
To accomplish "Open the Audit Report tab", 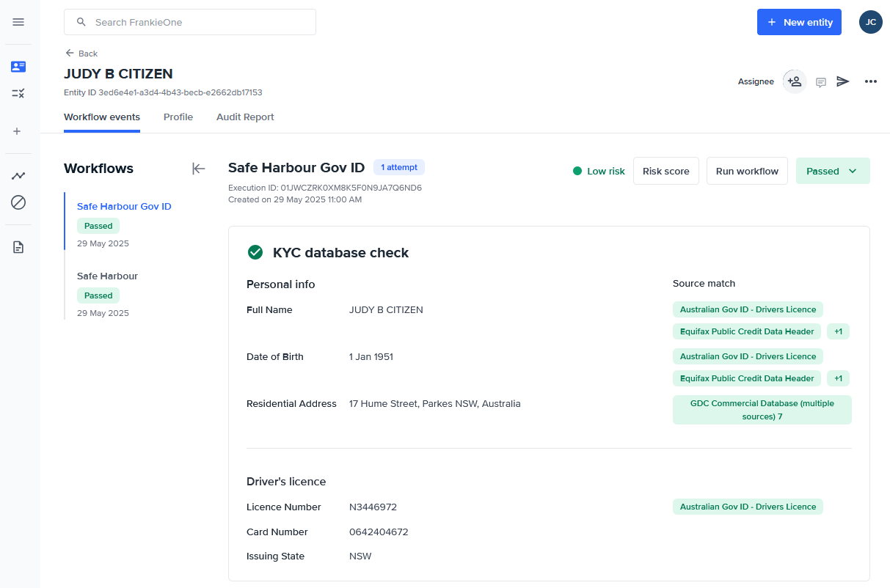I will 245,117.
